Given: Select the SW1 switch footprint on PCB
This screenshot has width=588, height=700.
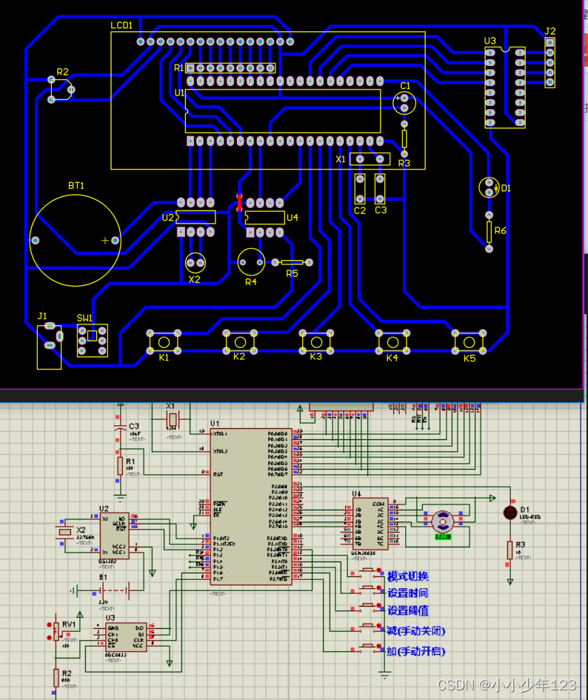Looking at the screenshot, I should click(93, 340).
